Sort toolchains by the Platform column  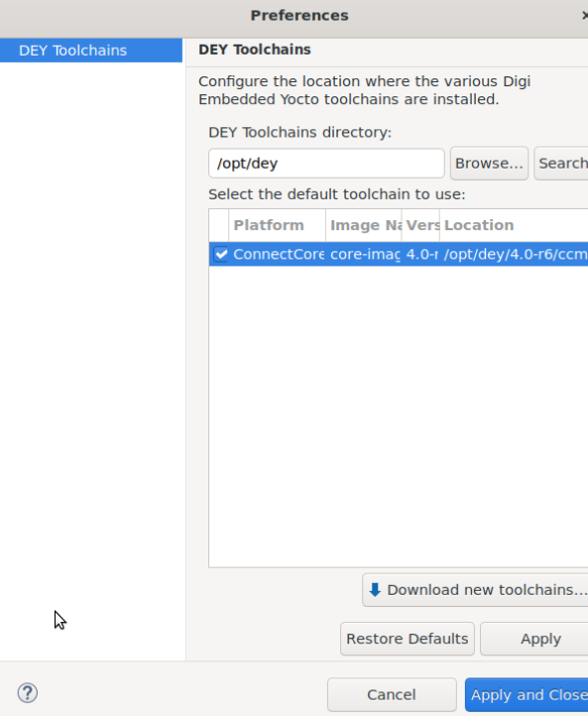(277, 225)
